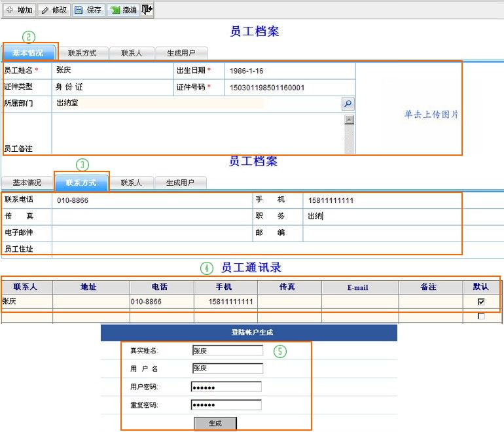Click the 手机 field showing 15811111111

(x=381, y=200)
